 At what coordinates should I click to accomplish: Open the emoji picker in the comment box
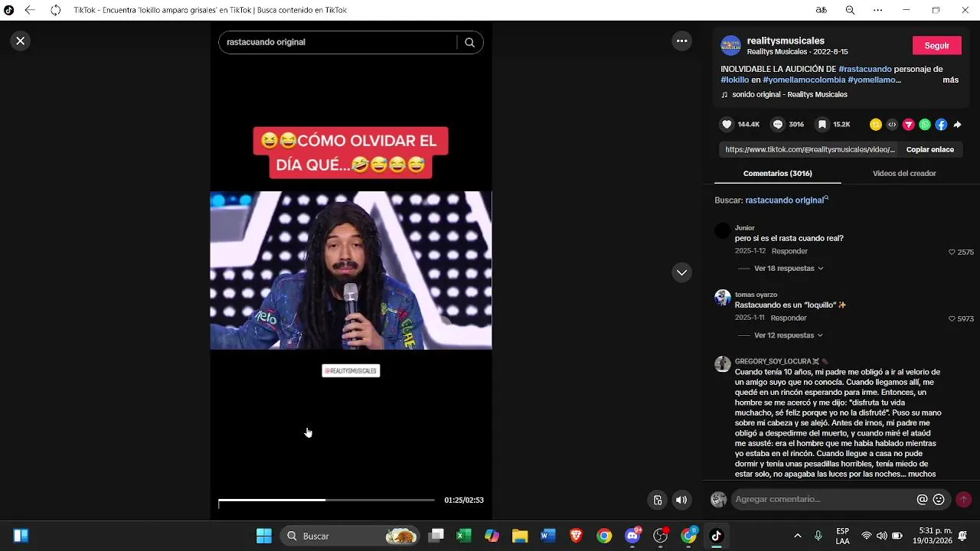(939, 500)
